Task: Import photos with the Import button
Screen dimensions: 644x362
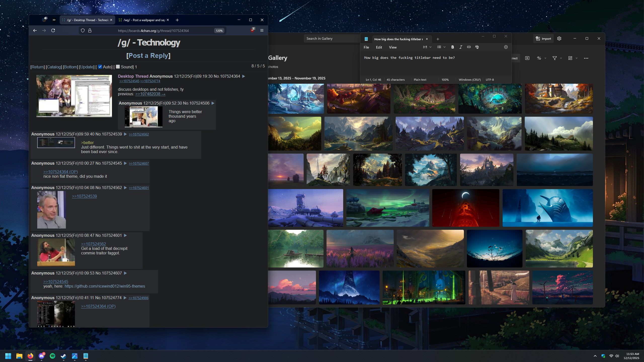Action: [x=543, y=38]
